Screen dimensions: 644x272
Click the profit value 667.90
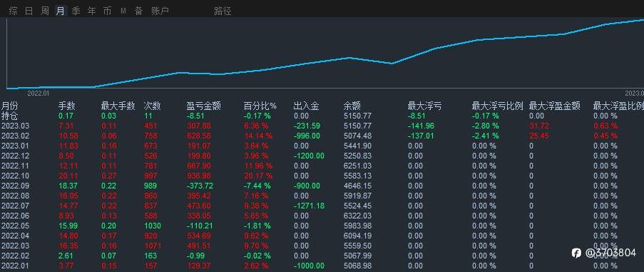coord(199,166)
